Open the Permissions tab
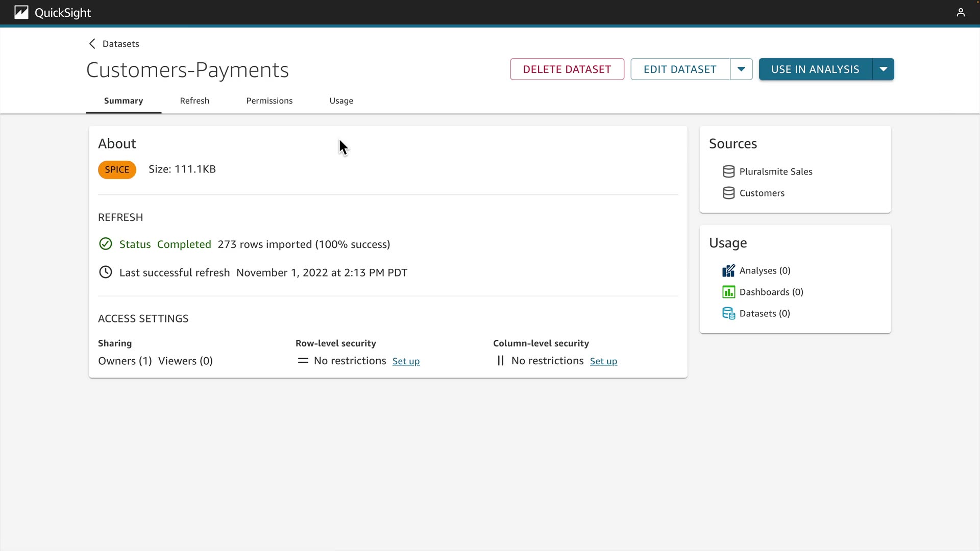 point(269,101)
